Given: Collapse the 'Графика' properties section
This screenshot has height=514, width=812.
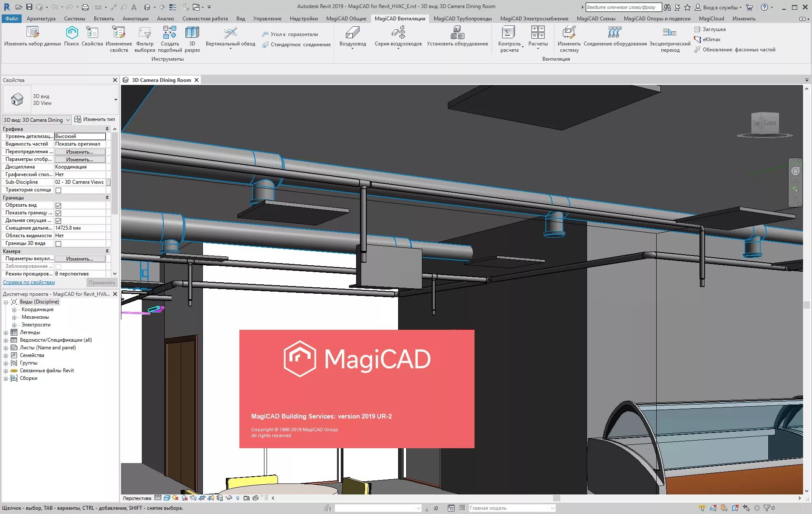Looking at the screenshot, I should pyautogui.click(x=107, y=129).
